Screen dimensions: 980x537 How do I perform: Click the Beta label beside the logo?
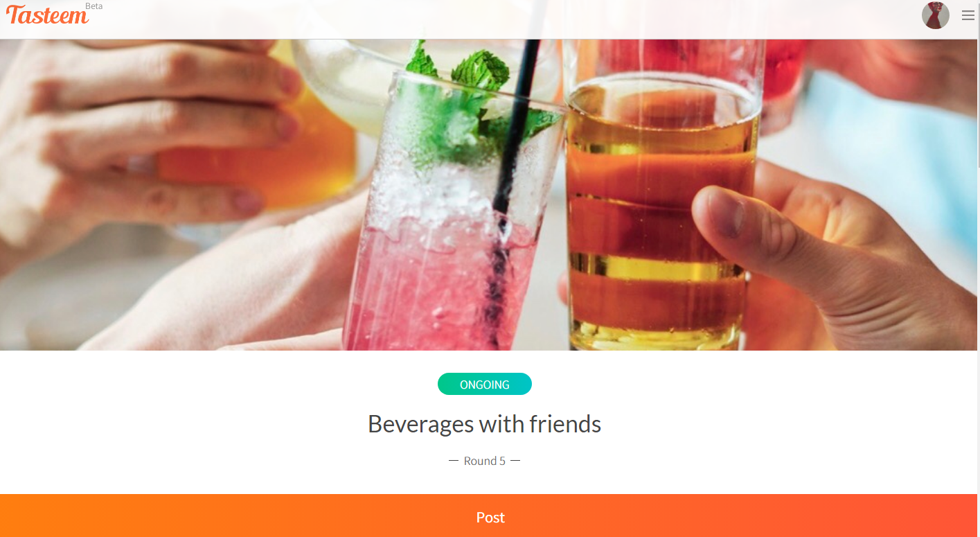click(x=94, y=6)
